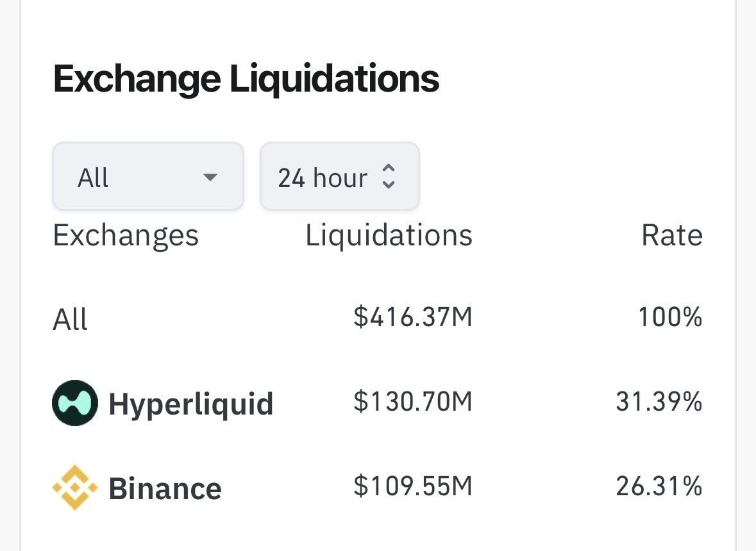
Task: Open the All exchanges dropdown
Action: pyautogui.click(x=147, y=176)
